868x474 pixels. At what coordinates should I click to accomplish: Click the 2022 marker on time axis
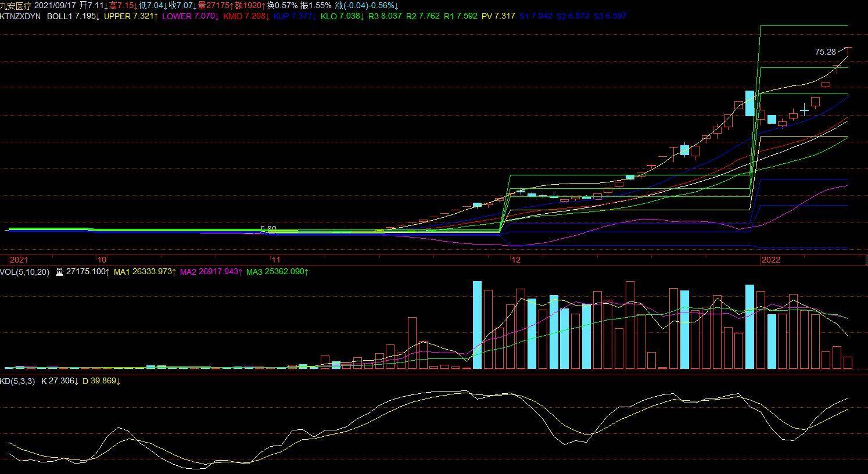771,260
